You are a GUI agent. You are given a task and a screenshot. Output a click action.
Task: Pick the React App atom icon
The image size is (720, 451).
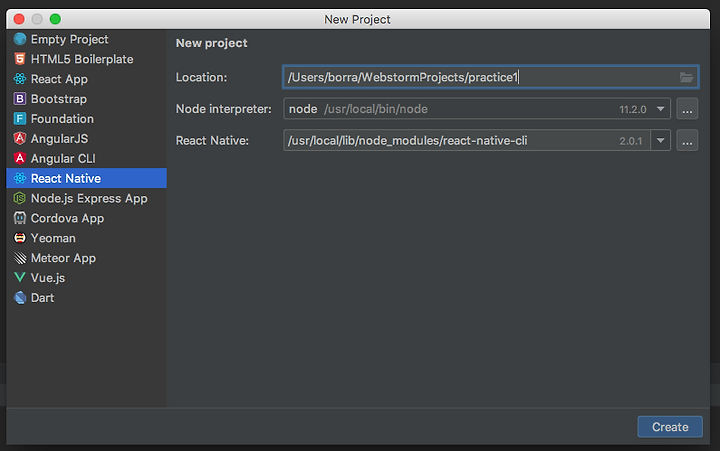pyautogui.click(x=20, y=79)
